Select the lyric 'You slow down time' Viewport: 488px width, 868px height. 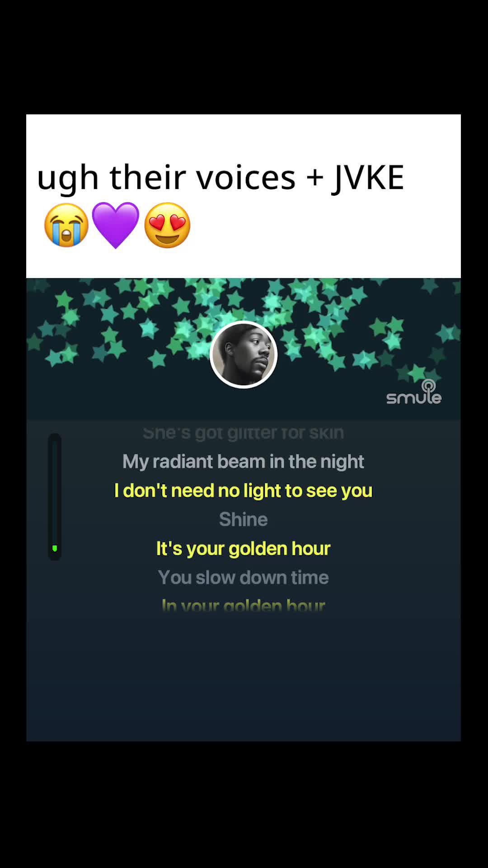click(243, 577)
